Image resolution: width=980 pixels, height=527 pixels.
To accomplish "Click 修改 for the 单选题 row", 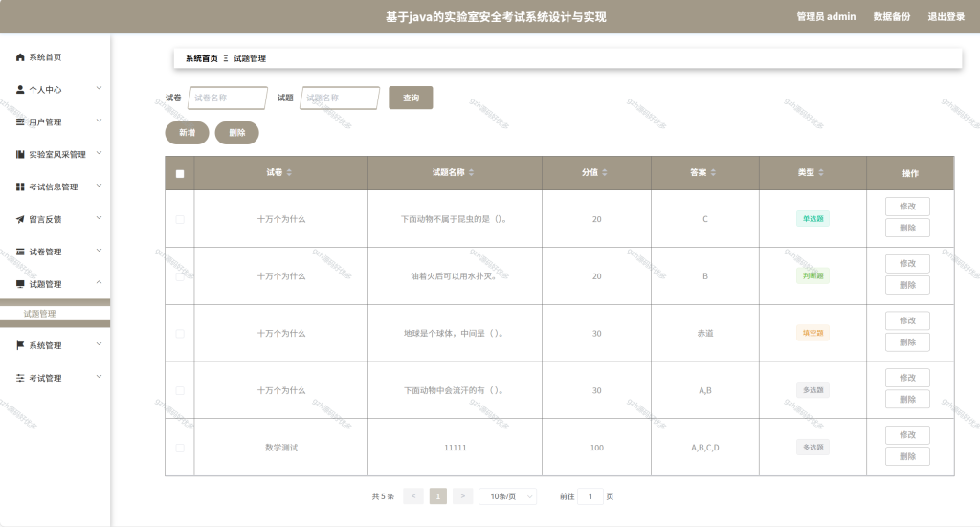I will (907, 207).
